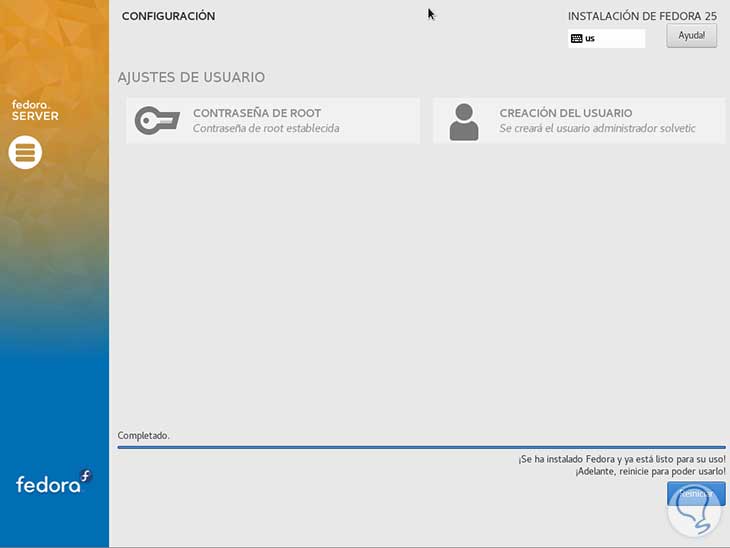Click 'Se creará el usuario administrador solvetic'
The height and width of the screenshot is (548, 730).
[597, 128]
